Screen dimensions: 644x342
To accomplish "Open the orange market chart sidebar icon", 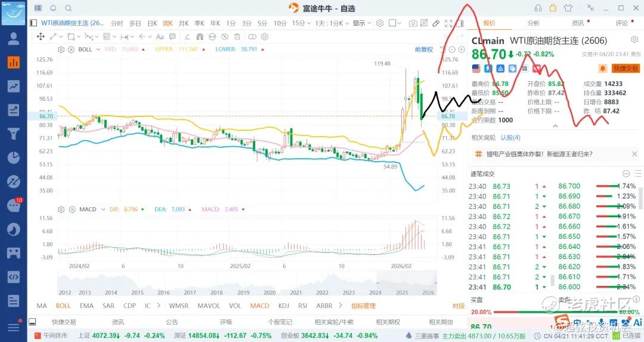I will coord(14,63).
